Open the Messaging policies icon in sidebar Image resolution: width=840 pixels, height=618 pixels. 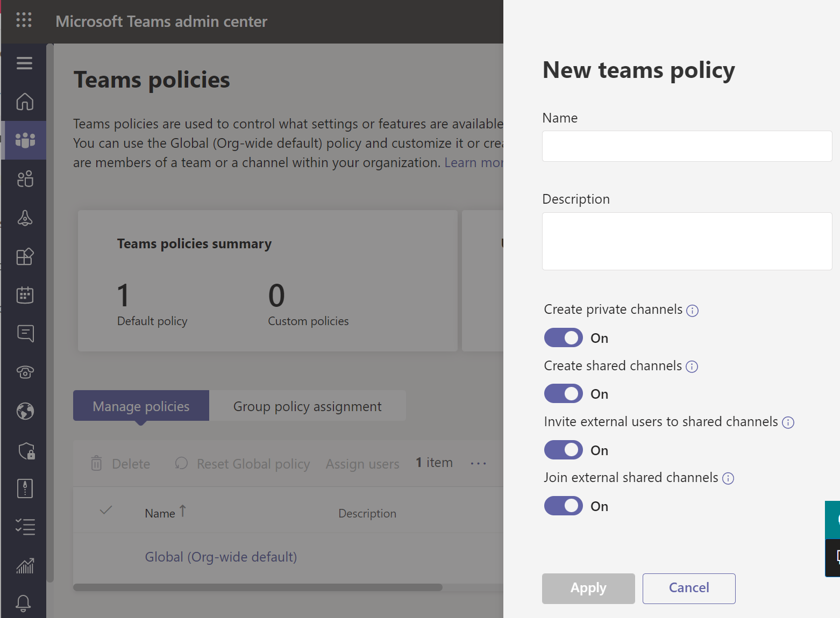coord(25,334)
